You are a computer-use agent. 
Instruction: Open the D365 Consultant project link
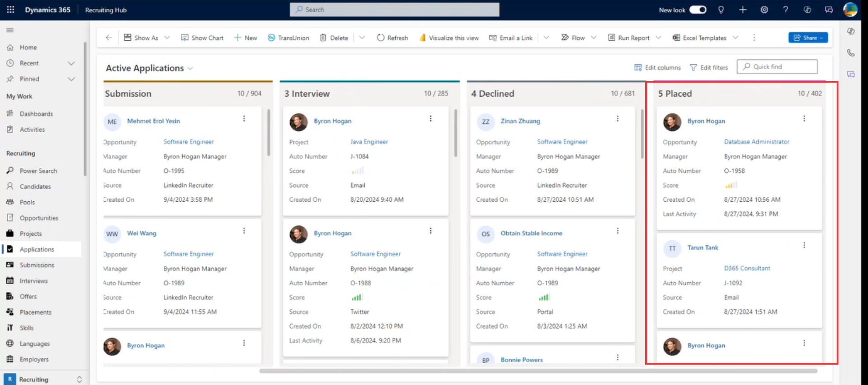[x=747, y=268]
